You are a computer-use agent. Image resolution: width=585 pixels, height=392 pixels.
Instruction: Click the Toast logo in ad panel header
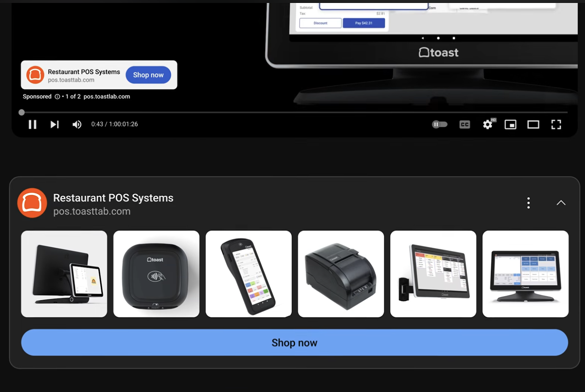coord(32,203)
